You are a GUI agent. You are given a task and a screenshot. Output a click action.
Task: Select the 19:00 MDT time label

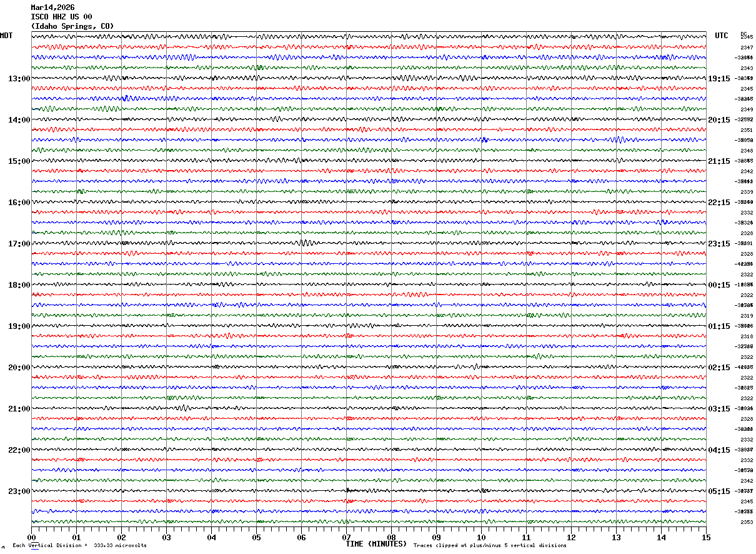coord(19,326)
